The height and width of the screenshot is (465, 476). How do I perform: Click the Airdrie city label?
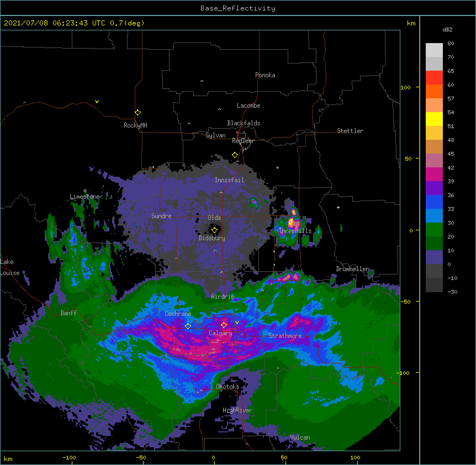point(223,297)
